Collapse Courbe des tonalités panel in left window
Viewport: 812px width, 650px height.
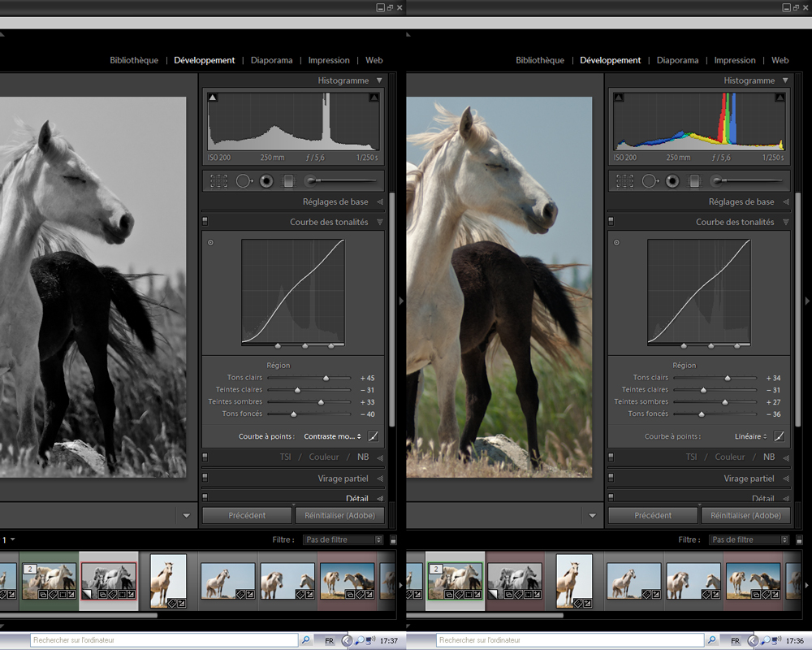[x=380, y=222]
